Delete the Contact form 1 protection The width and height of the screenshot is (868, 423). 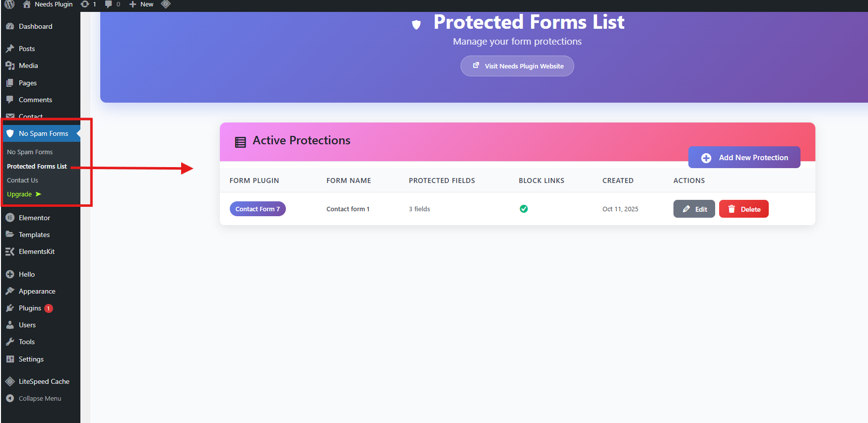tap(743, 209)
